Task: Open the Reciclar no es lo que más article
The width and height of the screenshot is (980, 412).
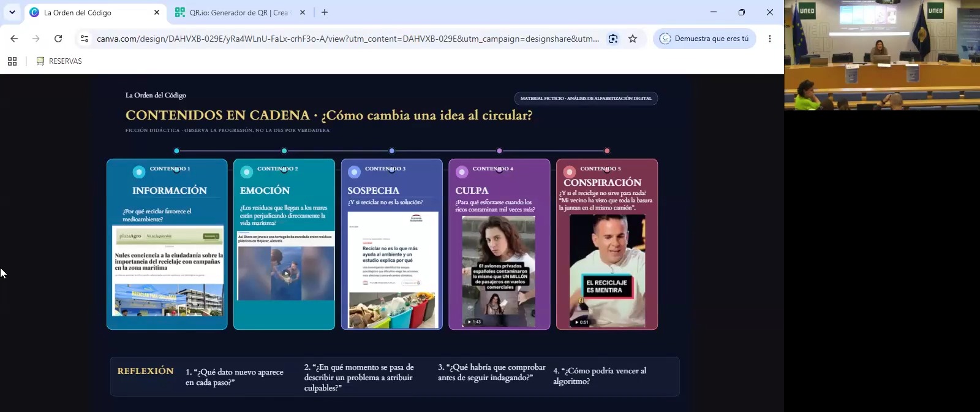Action: pos(393,270)
